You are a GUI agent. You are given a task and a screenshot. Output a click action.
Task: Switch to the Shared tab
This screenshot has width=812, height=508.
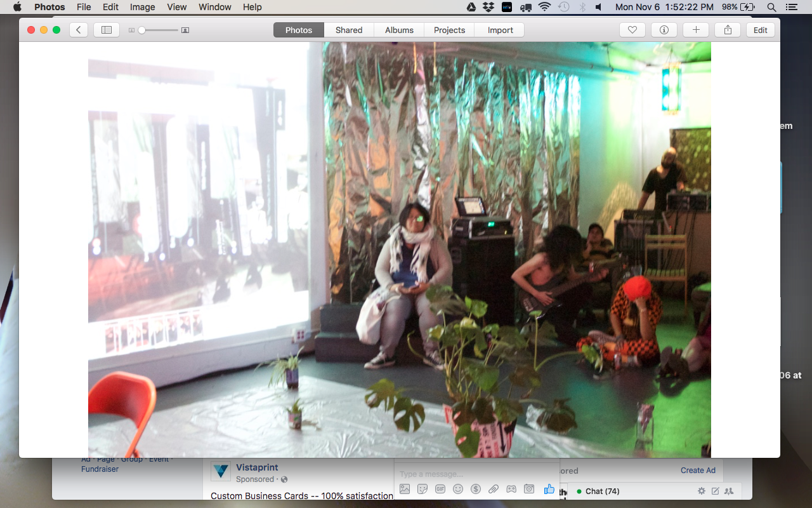click(x=349, y=30)
